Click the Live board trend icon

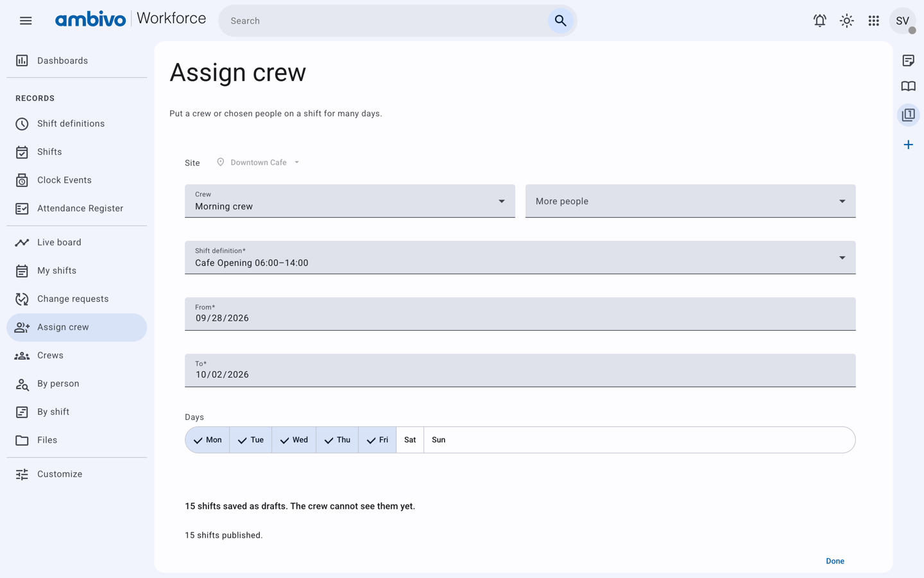click(22, 242)
